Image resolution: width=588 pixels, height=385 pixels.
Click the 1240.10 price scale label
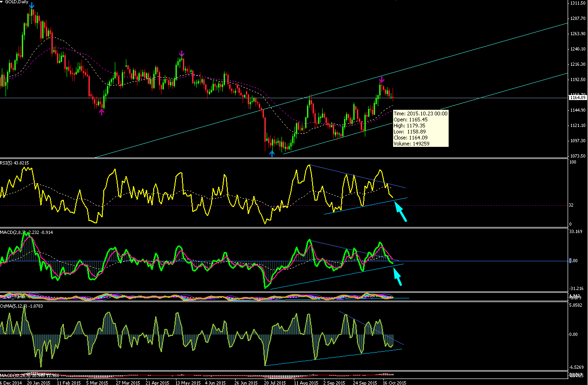pos(578,49)
